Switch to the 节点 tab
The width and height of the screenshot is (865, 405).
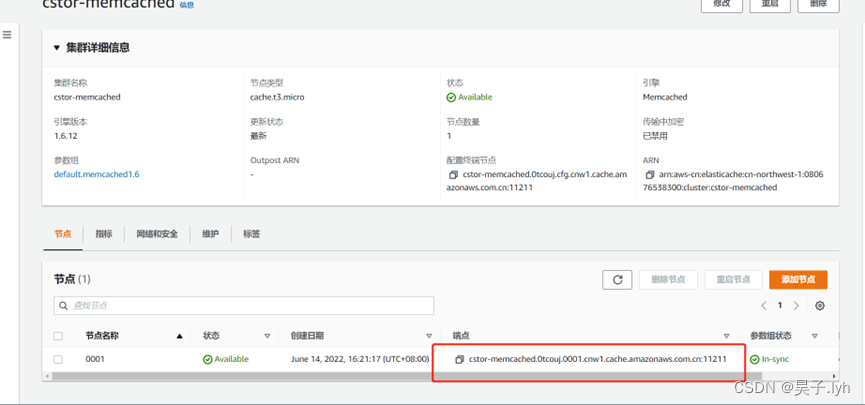click(62, 234)
